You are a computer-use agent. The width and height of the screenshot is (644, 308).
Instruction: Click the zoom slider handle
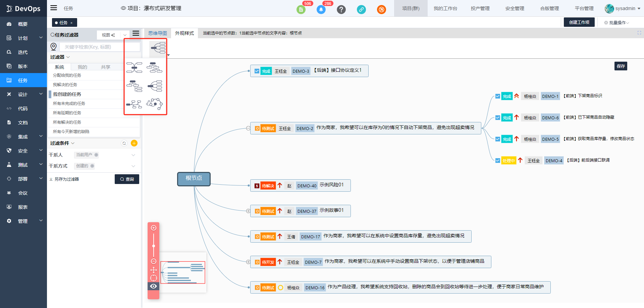[x=154, y=246]
